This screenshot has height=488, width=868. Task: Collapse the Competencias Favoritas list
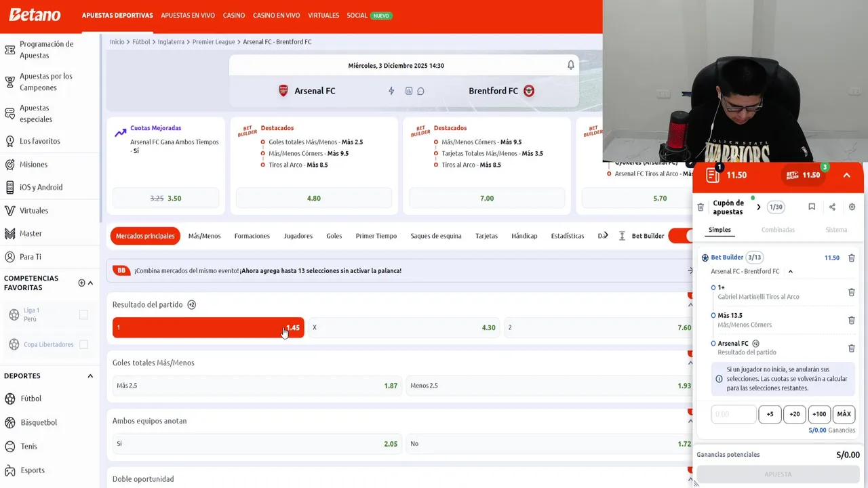91,283
